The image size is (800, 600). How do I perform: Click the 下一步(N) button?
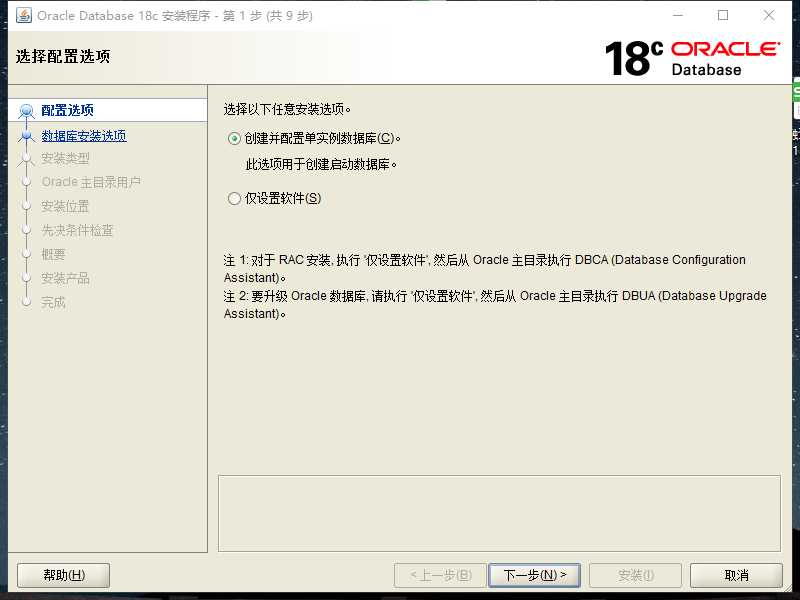[534, 576]
